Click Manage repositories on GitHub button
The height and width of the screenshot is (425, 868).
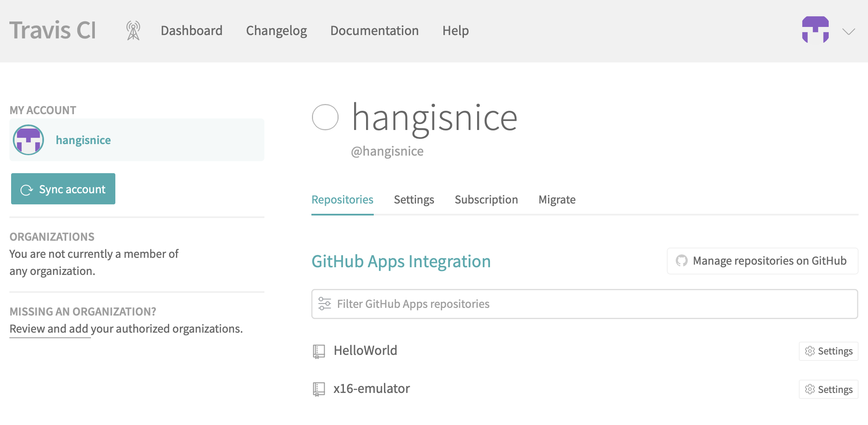point(762,261)
